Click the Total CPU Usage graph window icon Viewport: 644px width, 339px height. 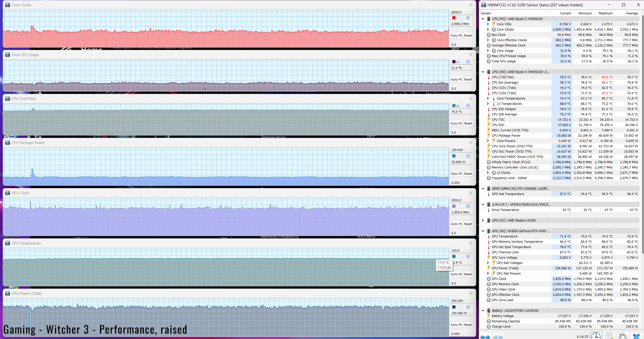[x=8, y=55]
